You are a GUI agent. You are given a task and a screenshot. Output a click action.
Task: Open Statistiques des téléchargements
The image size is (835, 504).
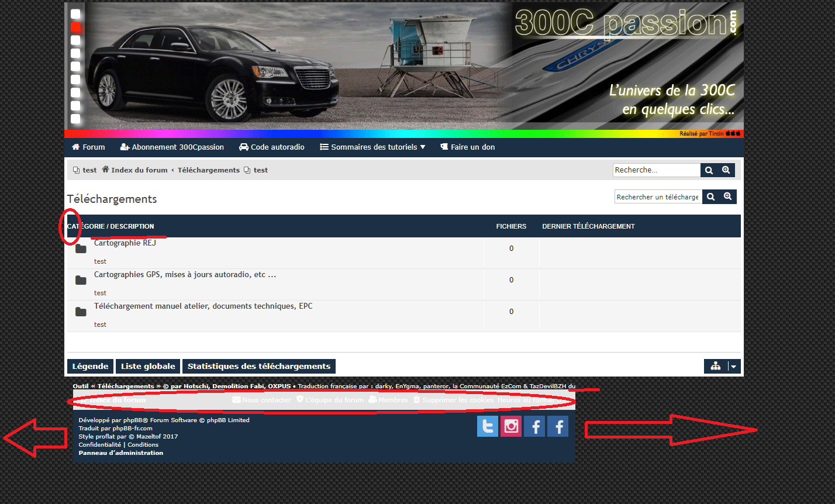point(259,367)
